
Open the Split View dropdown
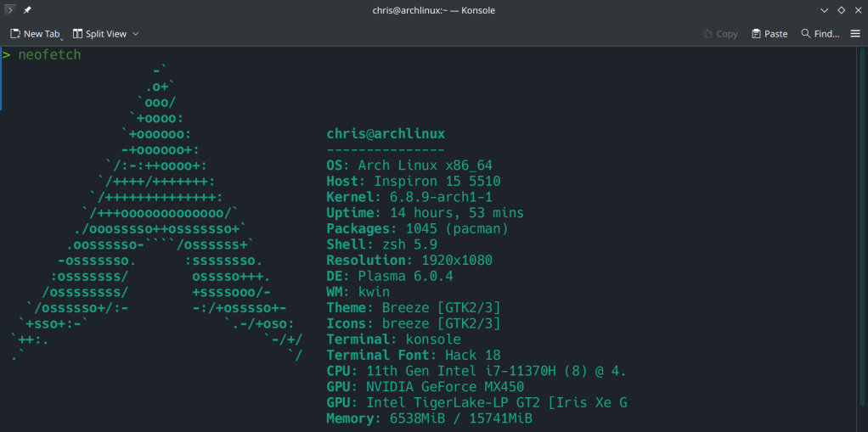[x=105, y=34]
